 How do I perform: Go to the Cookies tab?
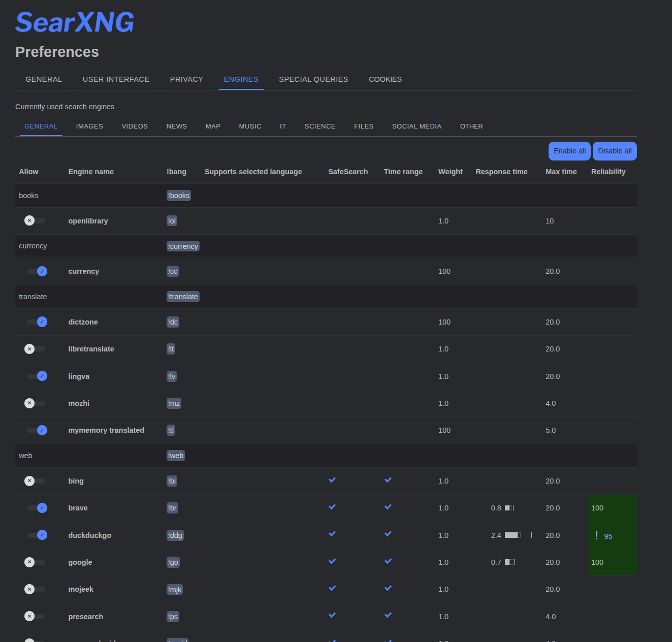[386, 79]
